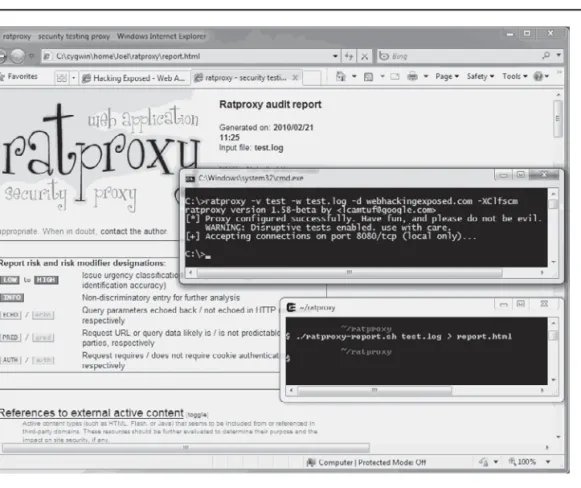The image size is (581, 488).
Task: Click the Refresh icon beside address bar
Action: point(349,56)
